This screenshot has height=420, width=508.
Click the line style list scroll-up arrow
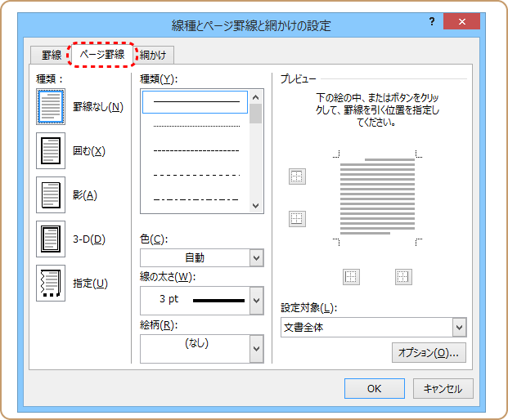[255, 97]
